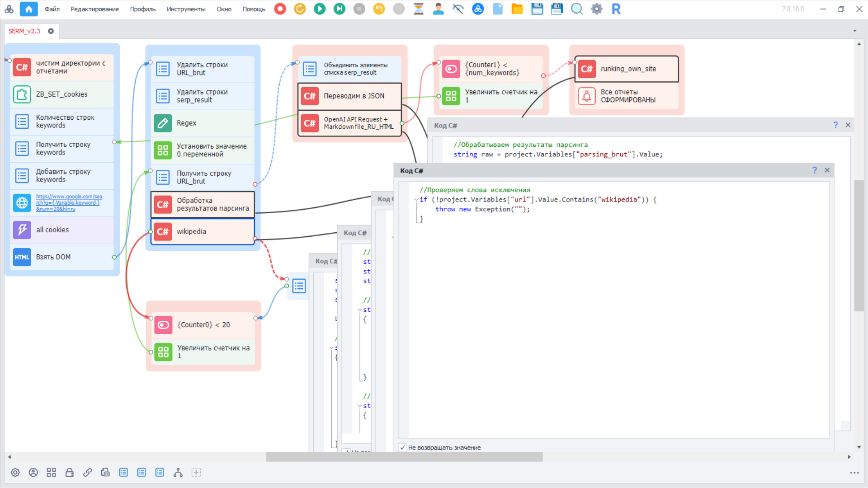
Task: Click the branch tree icon at bottom
Action: (178, 473)
